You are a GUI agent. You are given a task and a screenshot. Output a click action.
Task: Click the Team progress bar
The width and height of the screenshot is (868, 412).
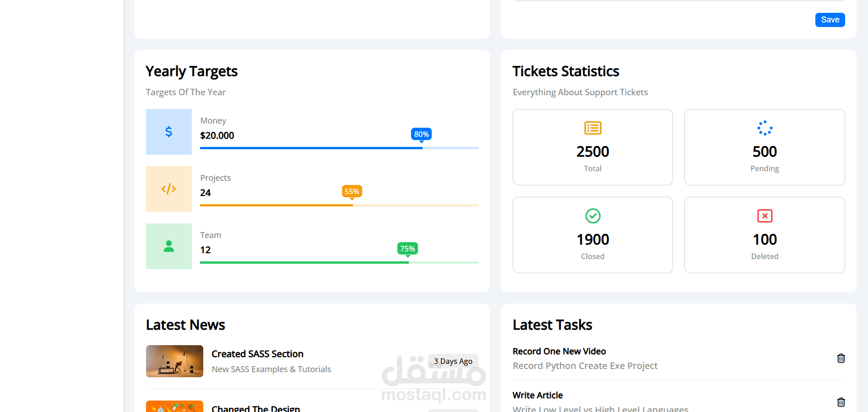pos(339,262)
